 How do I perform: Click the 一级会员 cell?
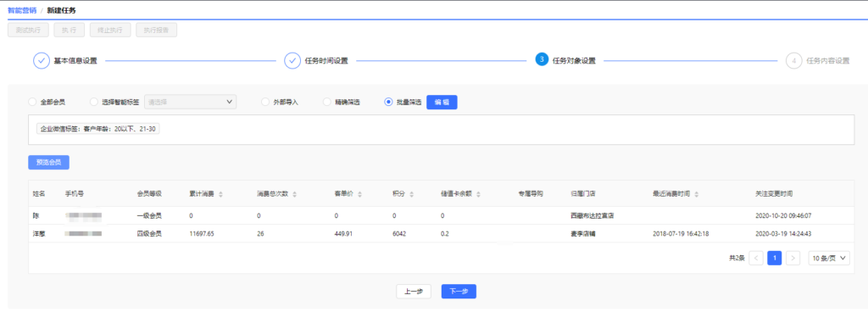(149, 215)
